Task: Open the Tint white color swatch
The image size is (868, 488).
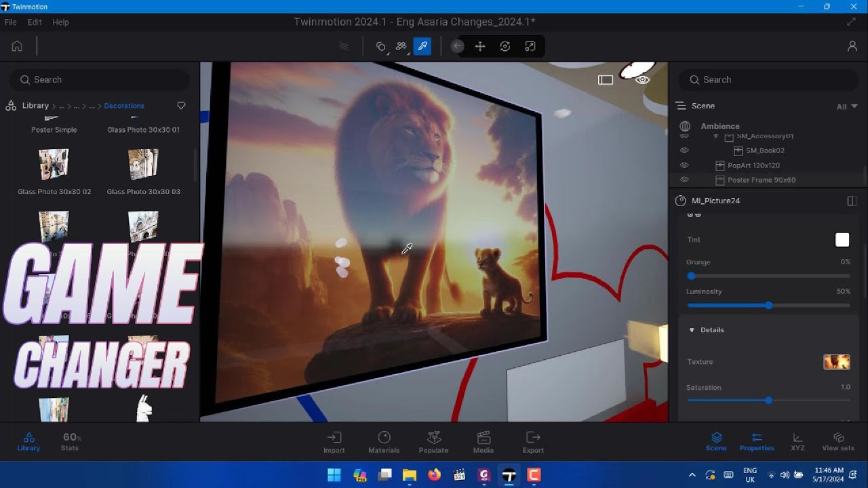Action: (x=842, y=240)
